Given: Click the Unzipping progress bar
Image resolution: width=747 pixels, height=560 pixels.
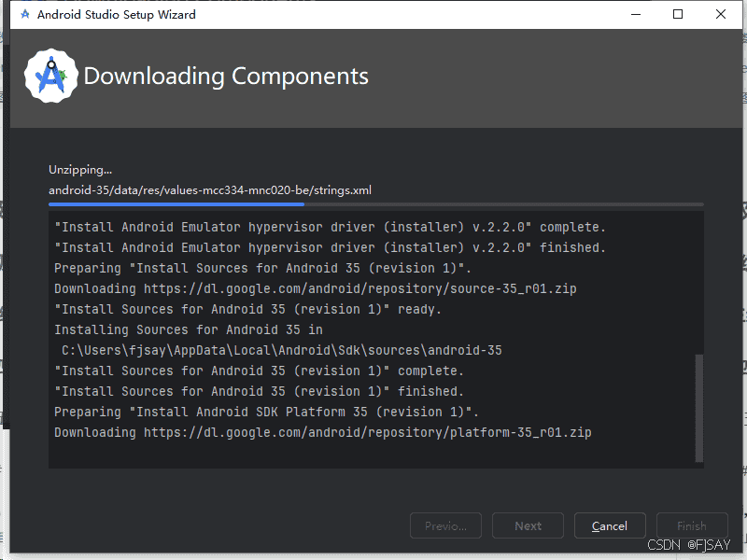Looking at the screenshot, I should [373, 203].
